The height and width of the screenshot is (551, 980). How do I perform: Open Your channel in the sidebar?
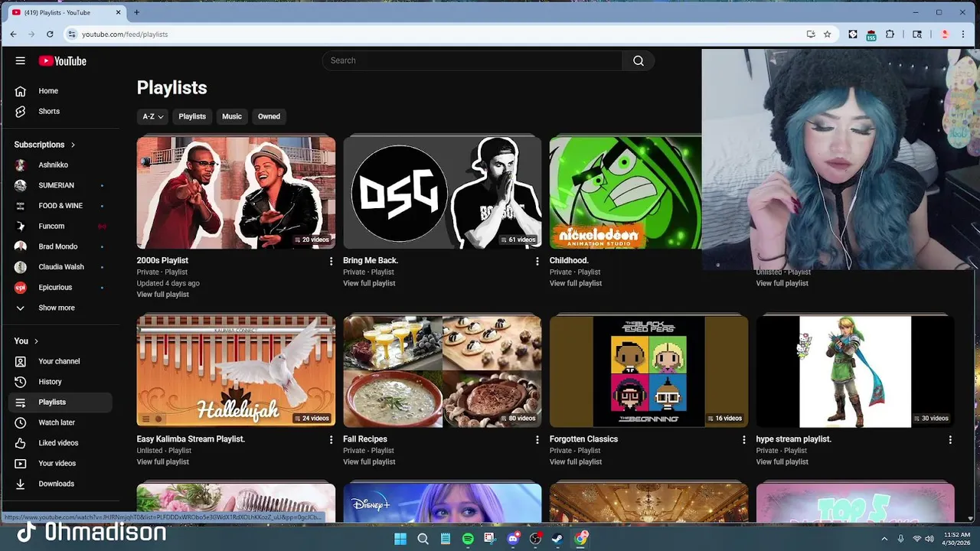[59, 361]
